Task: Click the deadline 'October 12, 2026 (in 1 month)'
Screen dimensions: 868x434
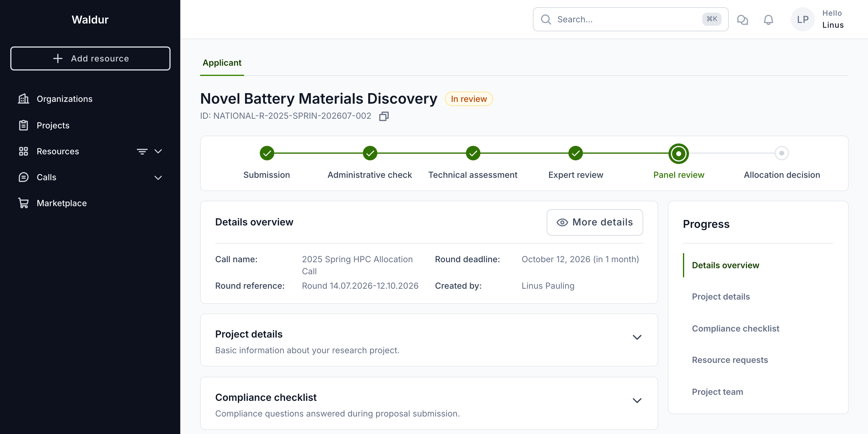Action: (x=580, y=259)
